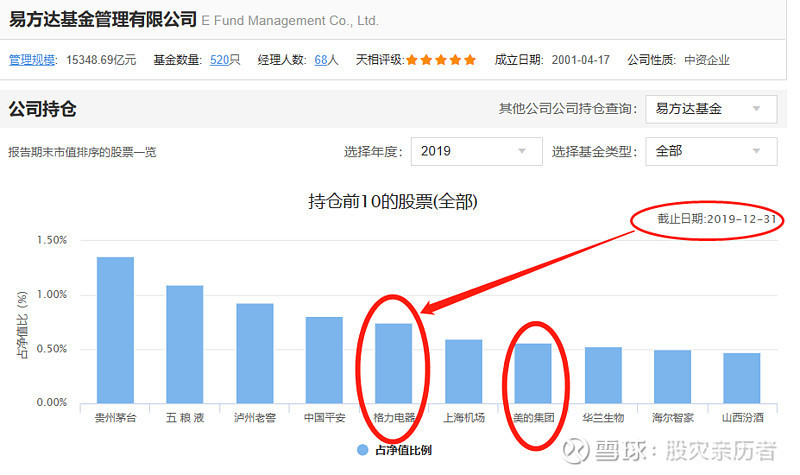Click the 华兰生物 bar
Image resolution: width=800 pixels, height=475 pixels.
pos(603,375)
